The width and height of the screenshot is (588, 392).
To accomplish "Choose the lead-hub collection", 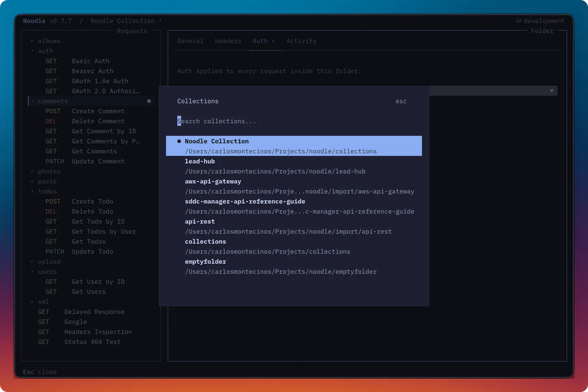I will (294, 166).
